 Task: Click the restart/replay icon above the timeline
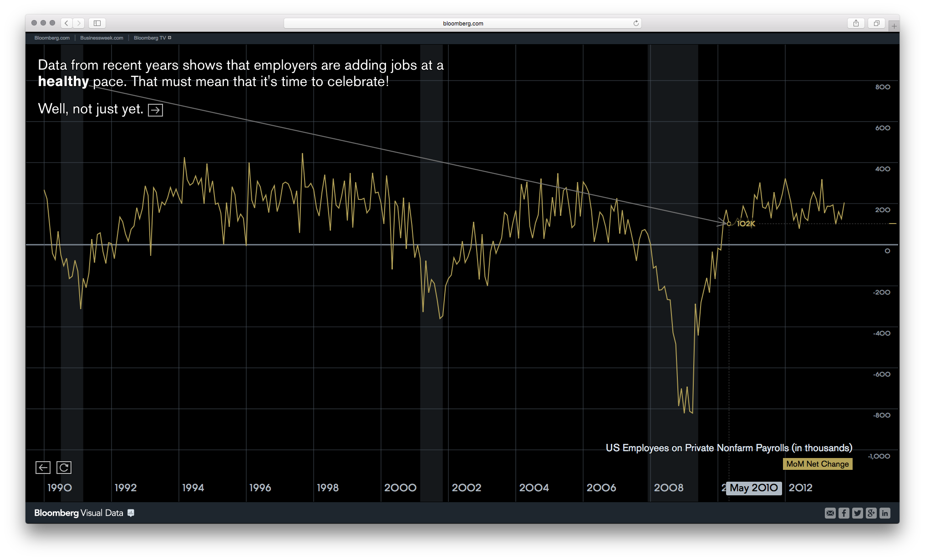point(64,467)
